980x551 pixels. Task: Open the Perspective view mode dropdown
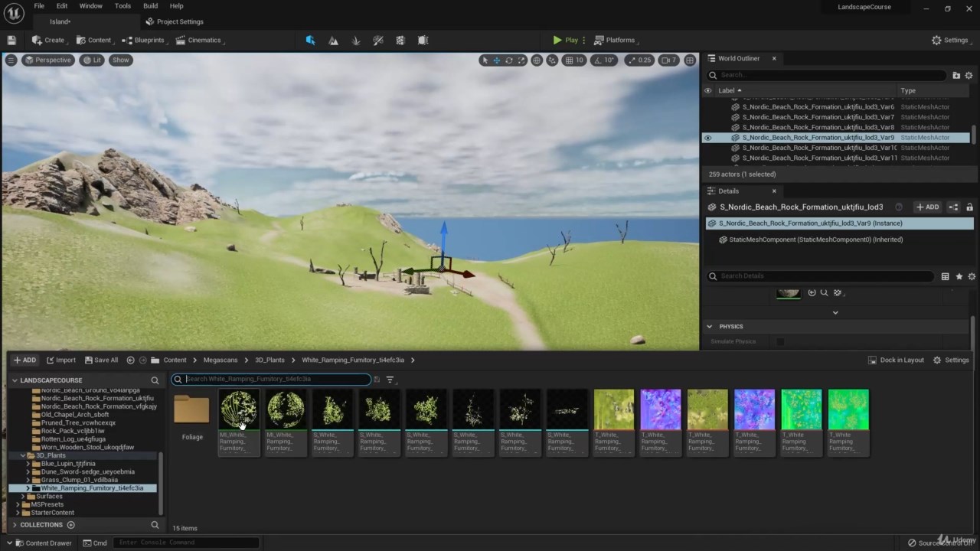tap(47, 60)
